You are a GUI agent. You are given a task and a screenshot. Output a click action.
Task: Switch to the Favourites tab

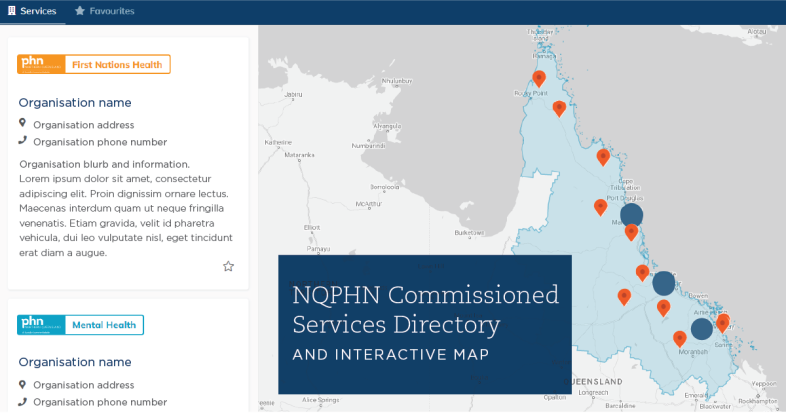coord(104,11)
